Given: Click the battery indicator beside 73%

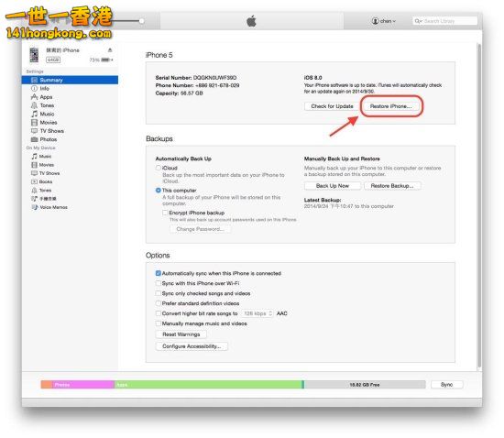Looking at the screenshot, I should point(105,60).
